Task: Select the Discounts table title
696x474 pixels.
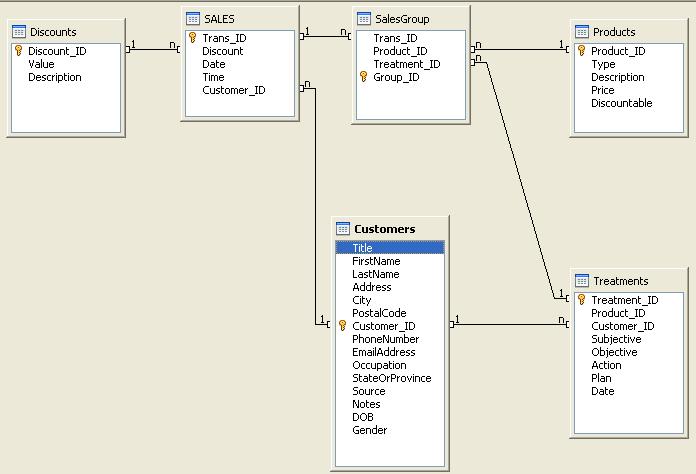Action: click(x=53, y=32)
